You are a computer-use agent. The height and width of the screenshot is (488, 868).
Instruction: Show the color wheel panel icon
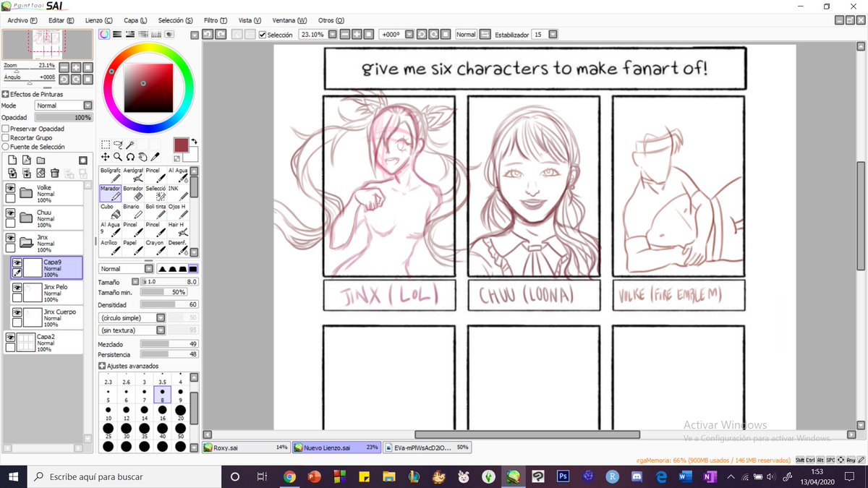[105, 34]
